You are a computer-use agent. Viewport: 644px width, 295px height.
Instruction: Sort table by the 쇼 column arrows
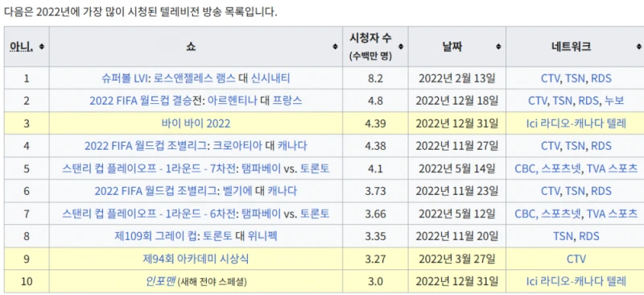tap(335, 47)
